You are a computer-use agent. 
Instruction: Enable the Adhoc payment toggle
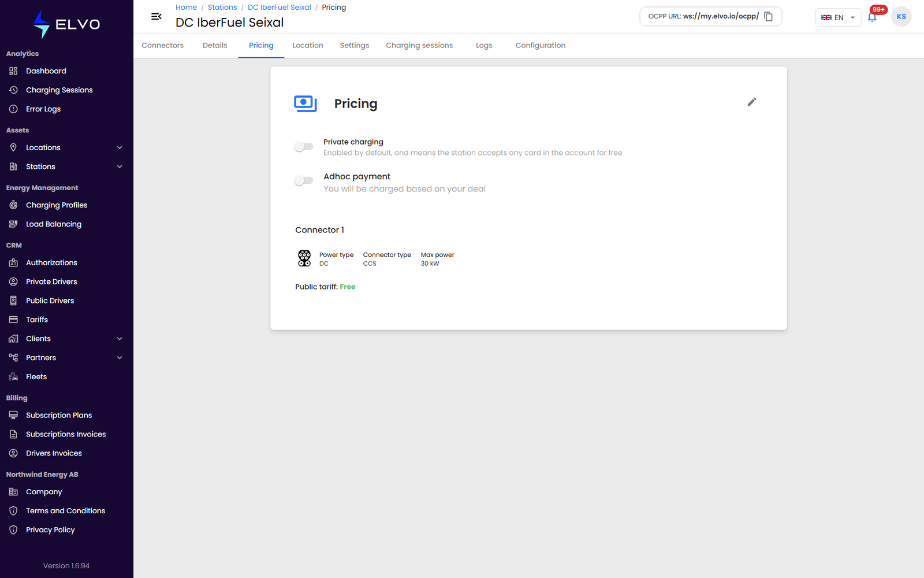coord(303,181)
